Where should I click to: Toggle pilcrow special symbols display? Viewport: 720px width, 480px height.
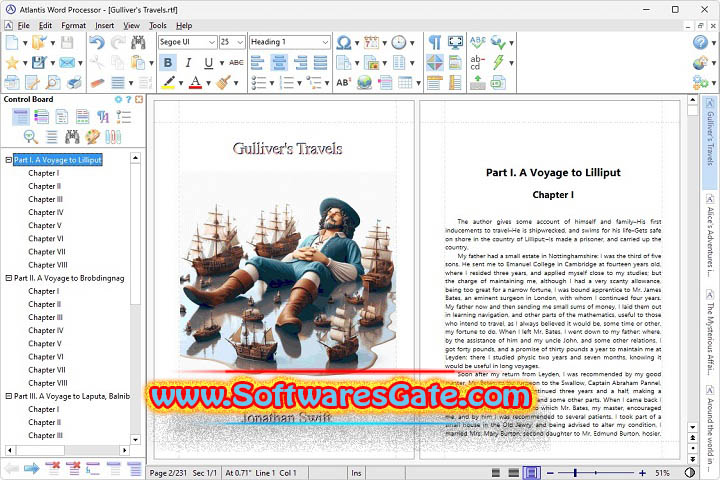click(x=434, y=43)
